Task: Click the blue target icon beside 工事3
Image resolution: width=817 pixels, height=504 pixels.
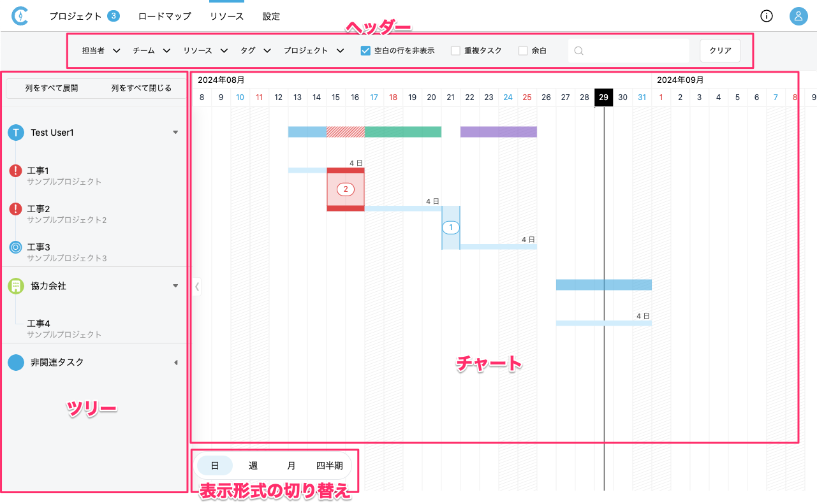Action: (16, 247)
